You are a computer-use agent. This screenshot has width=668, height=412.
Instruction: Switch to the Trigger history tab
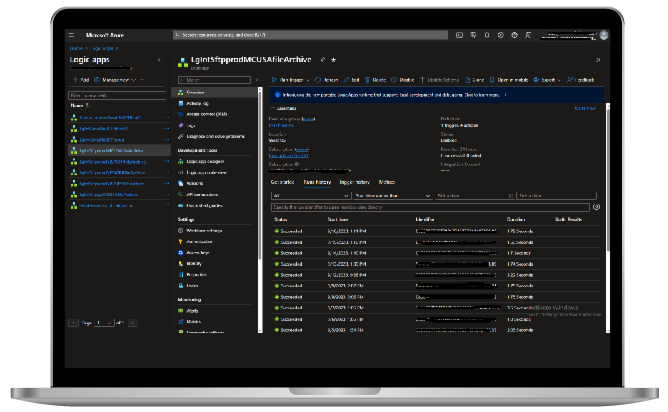coord(354,182)
